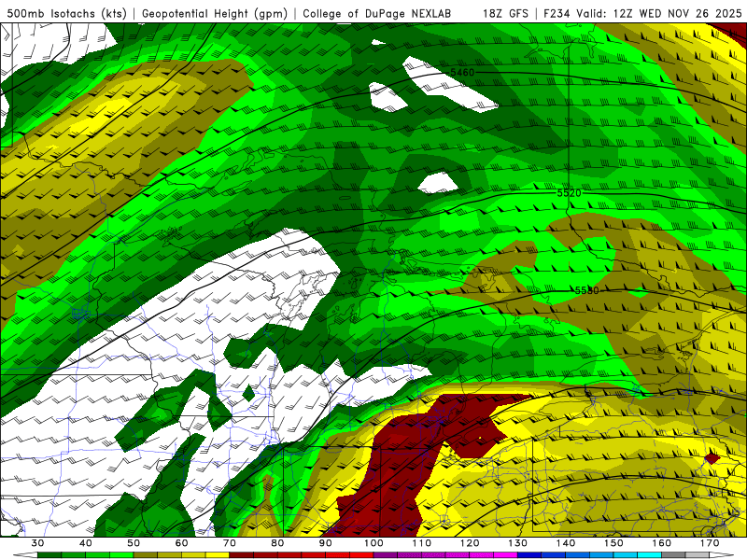
Task: Click the 140 knot scale label
Action: point(566,543)
